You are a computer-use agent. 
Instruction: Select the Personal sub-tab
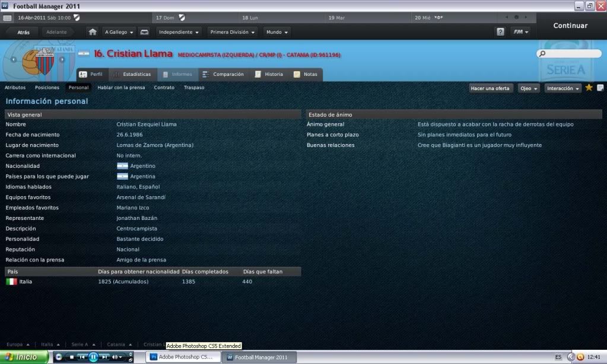coord(78,87)
